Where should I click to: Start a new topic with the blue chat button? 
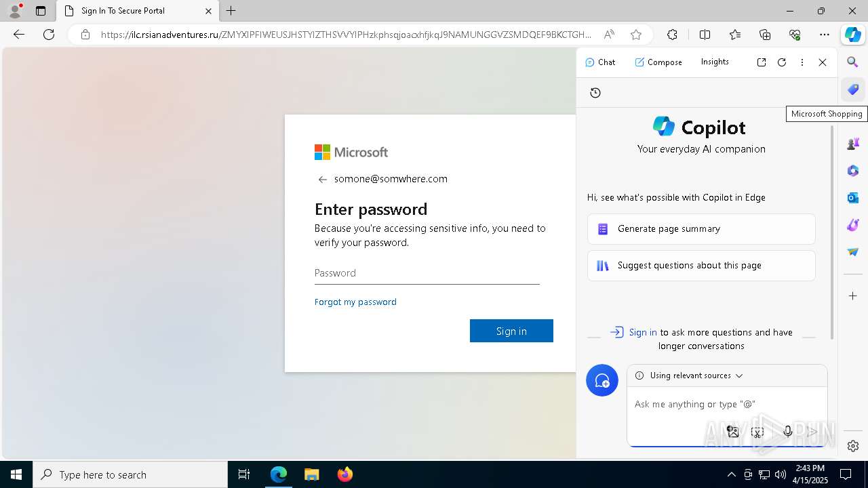point(602,380)
